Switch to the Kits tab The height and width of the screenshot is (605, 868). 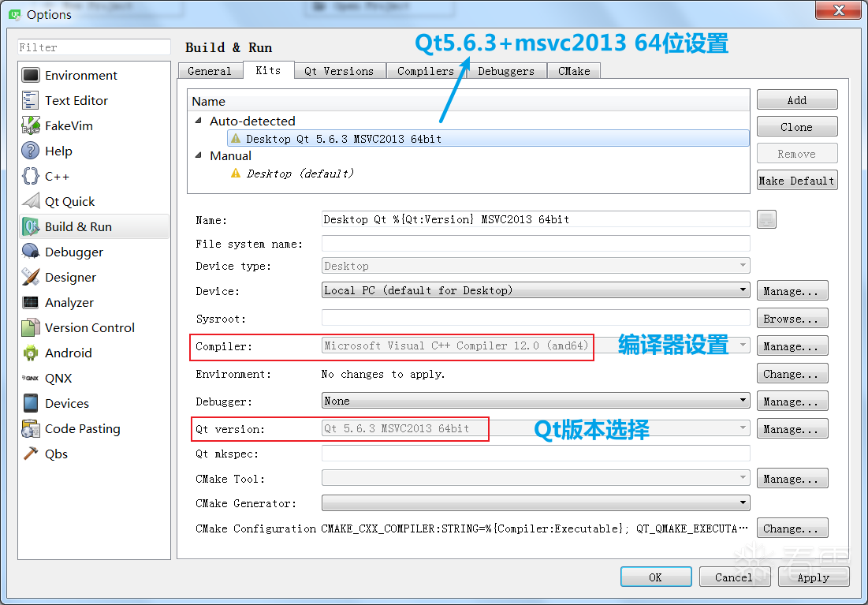click(x=269, y=69)
